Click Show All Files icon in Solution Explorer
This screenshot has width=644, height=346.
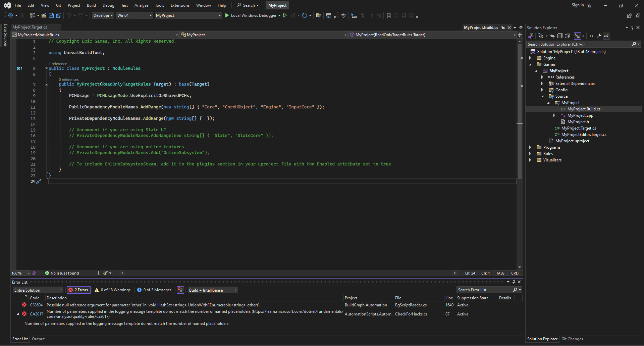tap(567, 36)
